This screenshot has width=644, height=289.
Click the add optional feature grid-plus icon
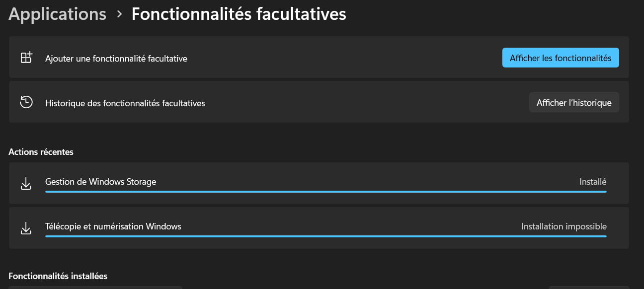click(x=26, y=58)
